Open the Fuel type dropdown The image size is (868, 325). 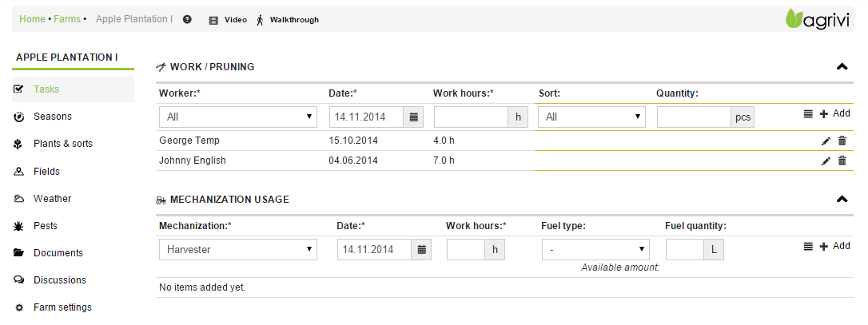coord(595,250)
